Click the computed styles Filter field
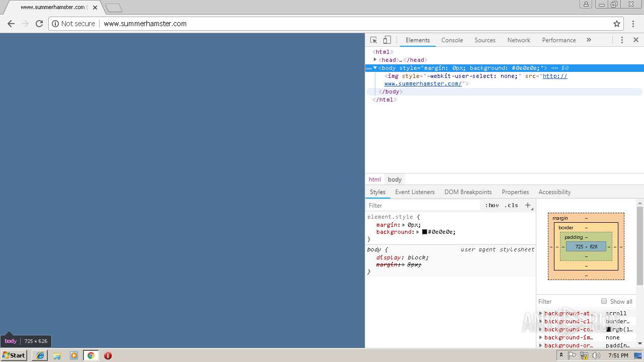The height and width of the screenshot is (362, 644). (x=567, y=301)
